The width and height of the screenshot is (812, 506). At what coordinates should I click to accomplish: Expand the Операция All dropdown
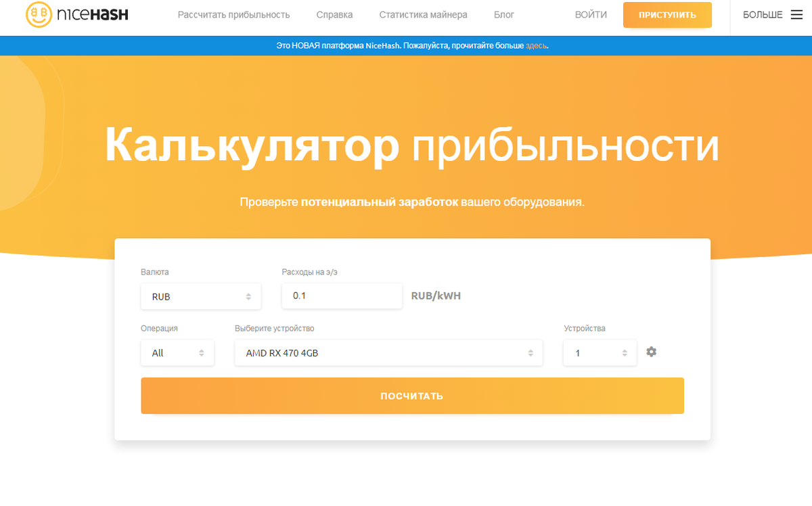click(x=177, y=353)
